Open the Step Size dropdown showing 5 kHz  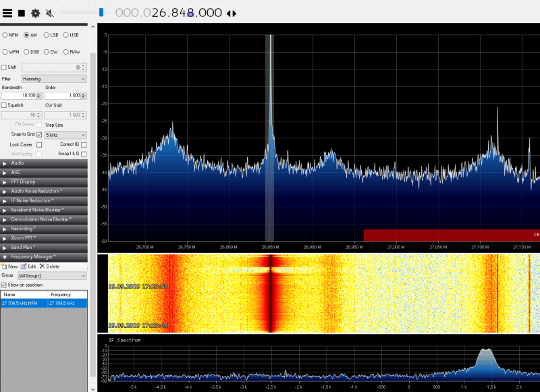(65, 135)
